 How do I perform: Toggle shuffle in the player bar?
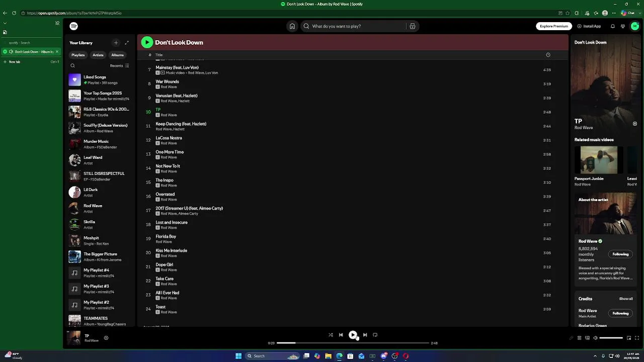tap(331, 335)
